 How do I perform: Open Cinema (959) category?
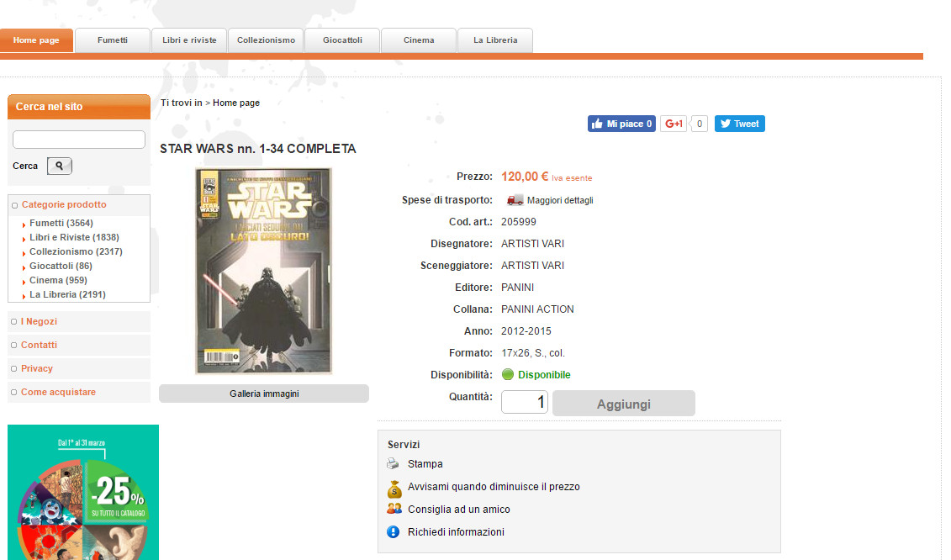coord(58,280)
